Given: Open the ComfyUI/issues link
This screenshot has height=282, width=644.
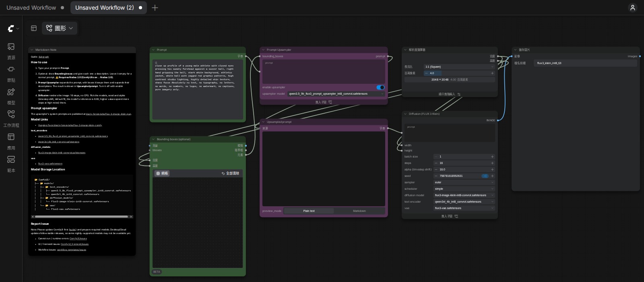Looking at the screenshot, I should click(x=78, y=238).
